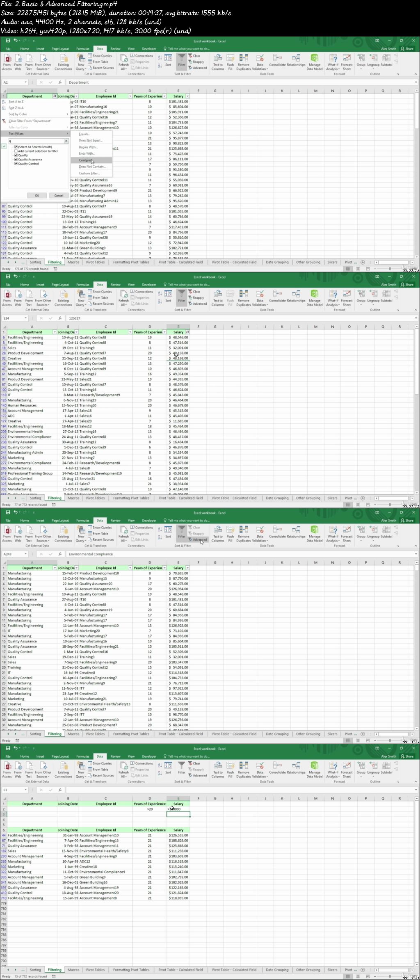Select 'Begins With...' text filter option
This screenshot has height=980, width=420.
coord(88,147)
